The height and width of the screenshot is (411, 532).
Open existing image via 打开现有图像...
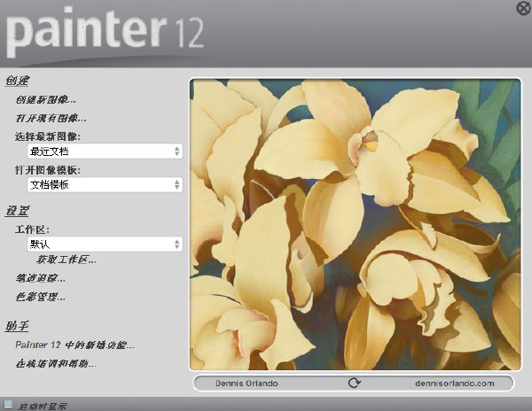click(51, 118)
